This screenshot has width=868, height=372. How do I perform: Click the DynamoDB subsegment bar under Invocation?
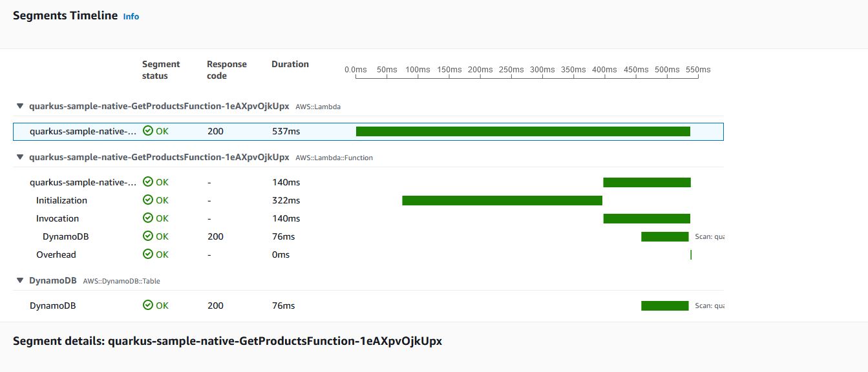coord(664,236)
